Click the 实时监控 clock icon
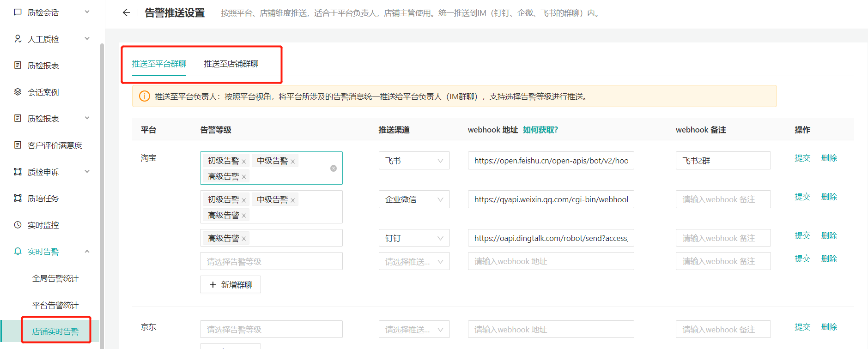This screenshot has height=349, width=868. click(x=18, y=225)
